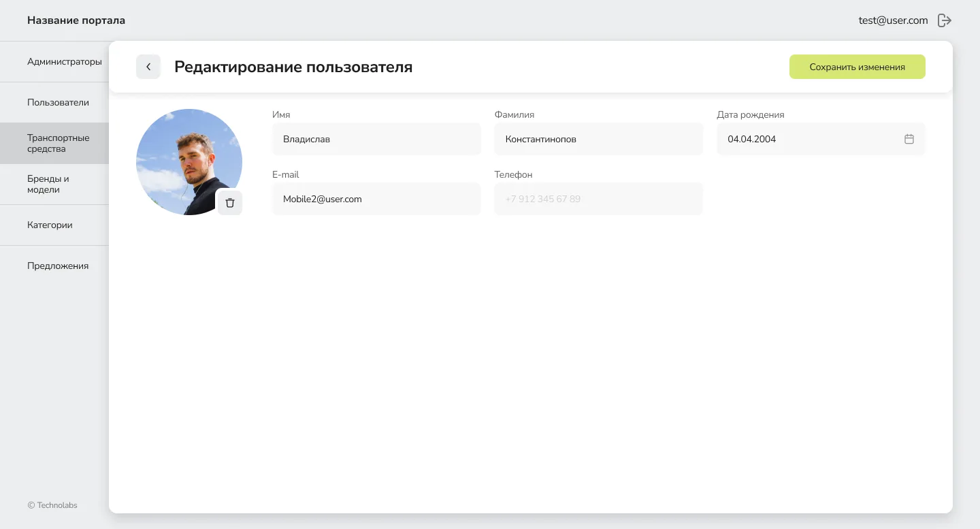Delete the avatar with the trash icon
The image size is (980, 529).
click(x=230, y=203)
